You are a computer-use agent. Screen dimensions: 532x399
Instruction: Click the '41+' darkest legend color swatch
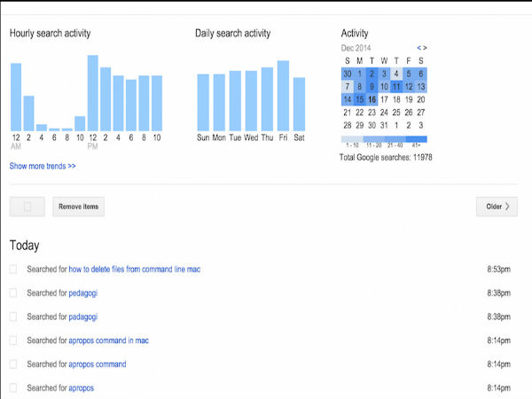coord(417,139)
